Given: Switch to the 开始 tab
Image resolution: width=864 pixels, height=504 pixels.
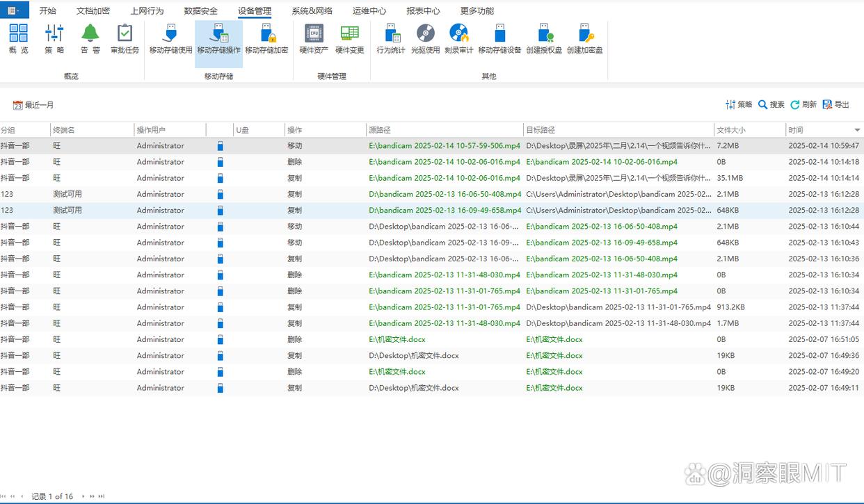Looking at the screenshot, I should pyautogui.click(x=48, y=11).
